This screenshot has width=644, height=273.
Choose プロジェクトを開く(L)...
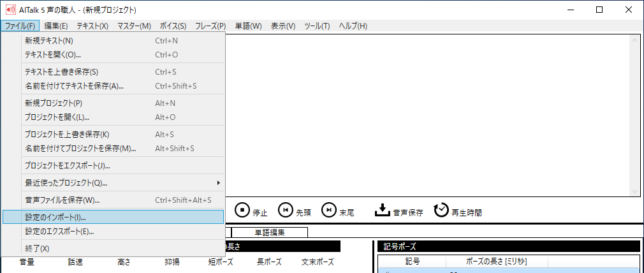[113, 117]
